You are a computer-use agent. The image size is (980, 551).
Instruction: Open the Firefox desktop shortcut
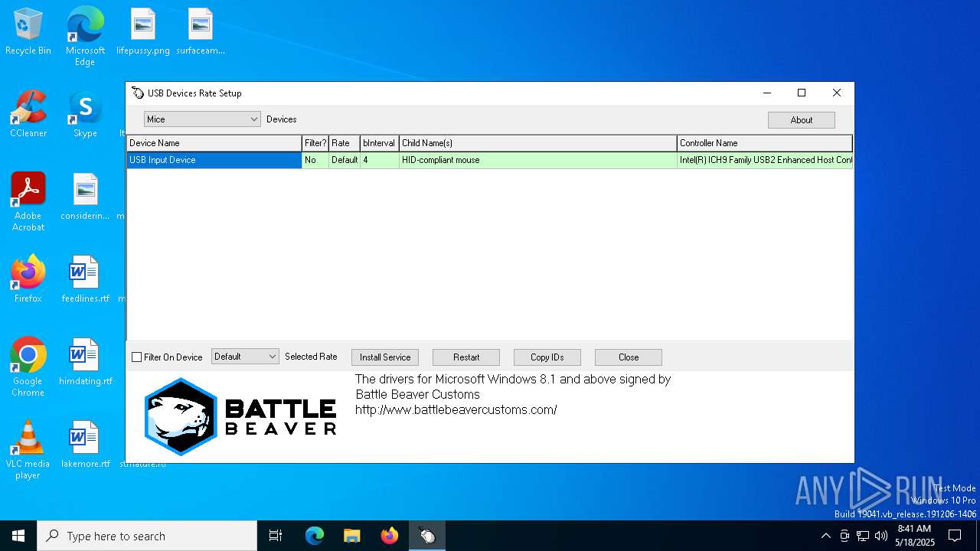pyautogui.click(x=28, y=279)
